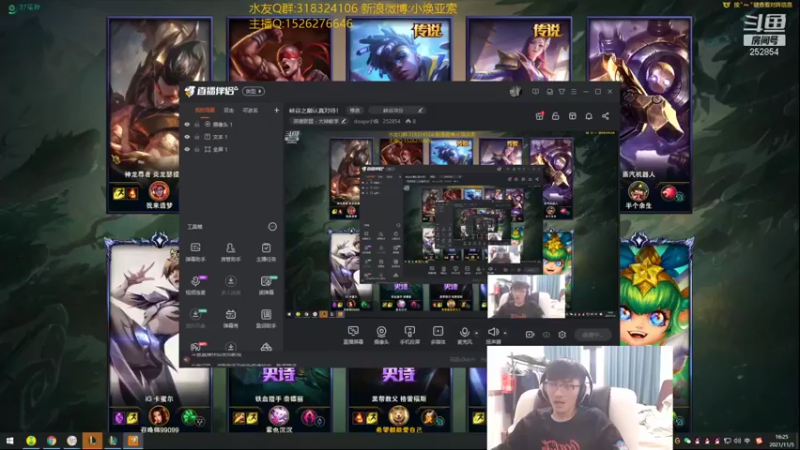Open the layout grid icon beside the bell
This screenshot has width=800, height=450.
pos(572,116)
